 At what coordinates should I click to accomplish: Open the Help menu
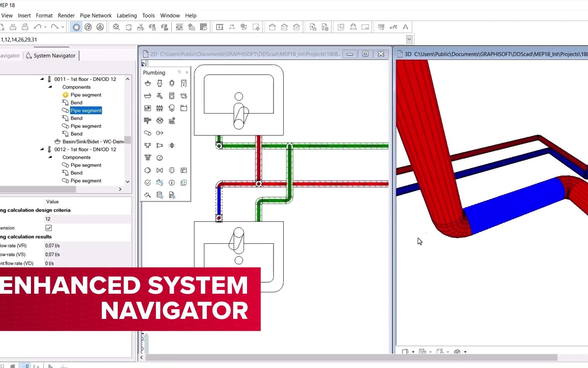tap(191, 16)
